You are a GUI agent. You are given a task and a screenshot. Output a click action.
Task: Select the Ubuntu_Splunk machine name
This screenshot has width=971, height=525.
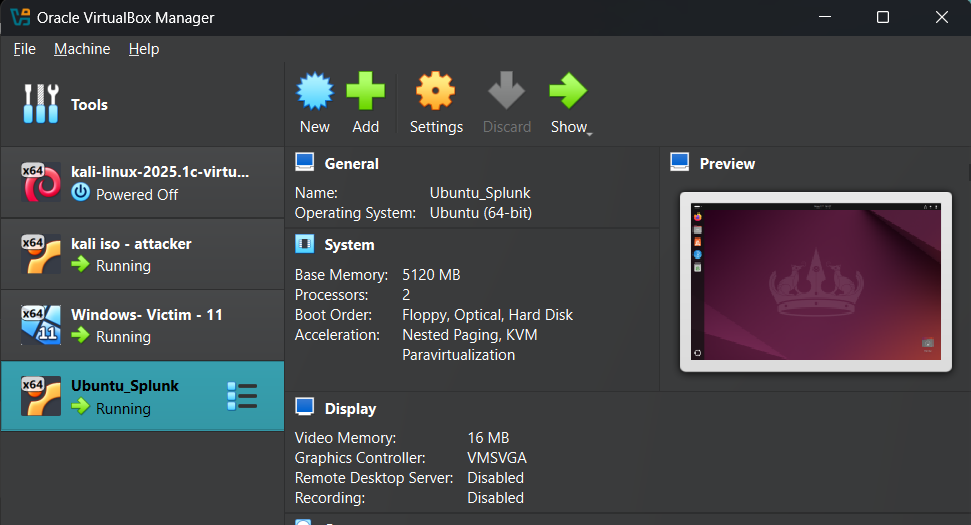pos(125,386)
